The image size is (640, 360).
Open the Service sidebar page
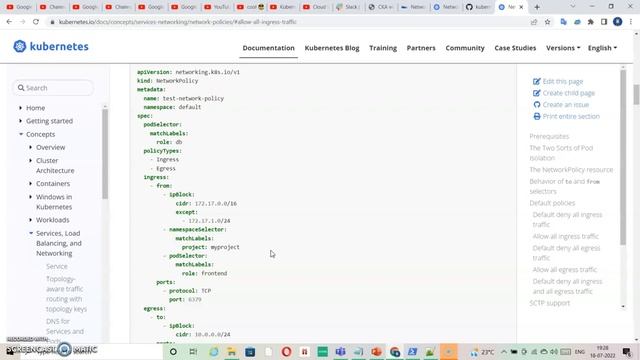57,266
